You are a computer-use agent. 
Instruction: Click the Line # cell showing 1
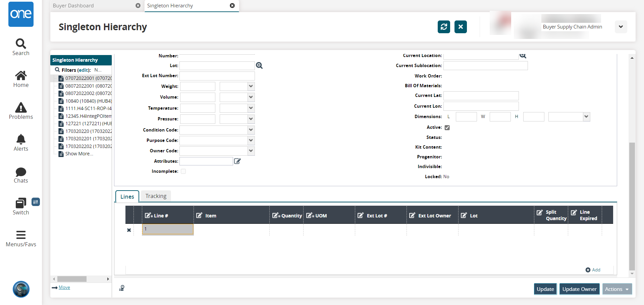[168, 229]
